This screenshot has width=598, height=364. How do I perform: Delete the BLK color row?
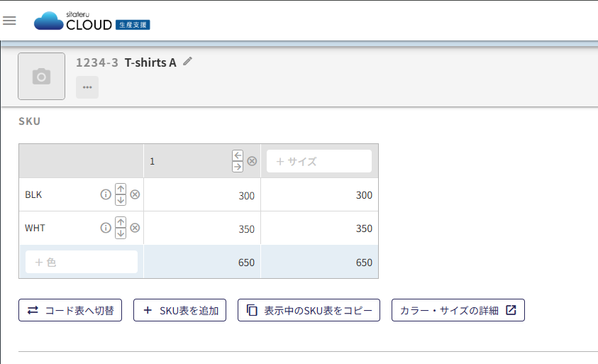[135, 194]
